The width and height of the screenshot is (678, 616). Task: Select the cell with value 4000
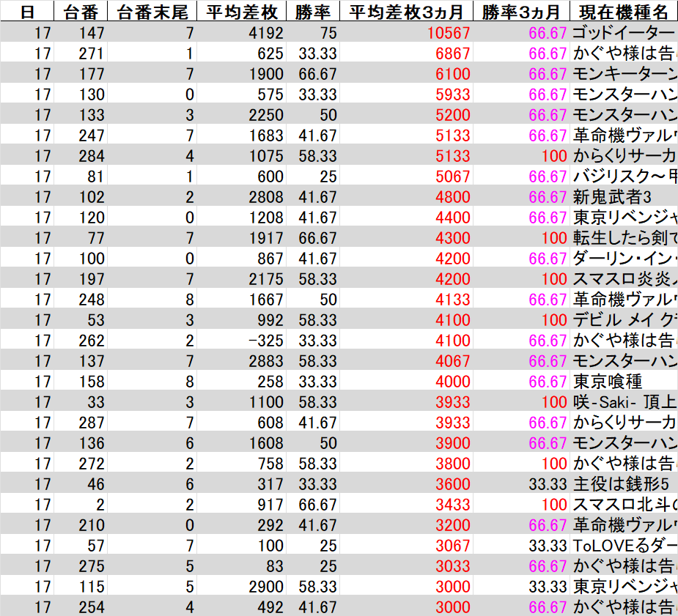click(406, 382)
